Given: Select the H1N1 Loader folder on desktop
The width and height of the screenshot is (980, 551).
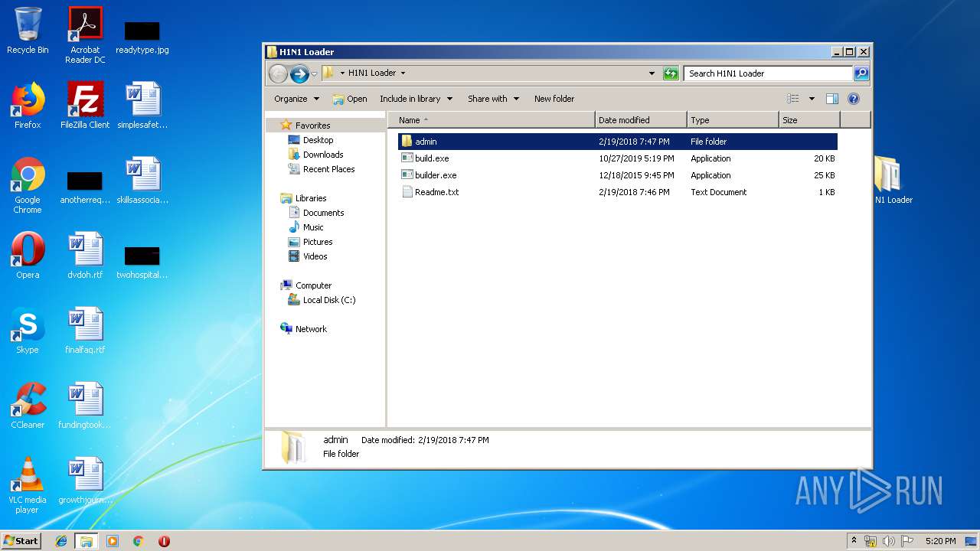Looking at the screenshot, I should pyautogui.click(x=893, y=181).
